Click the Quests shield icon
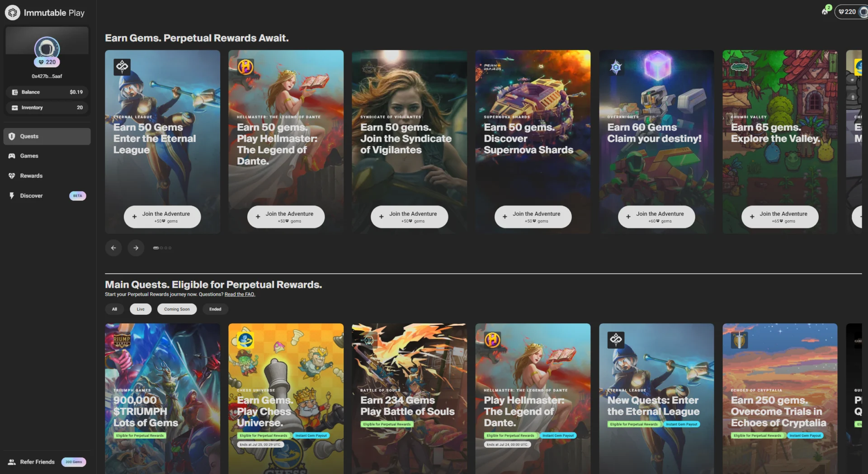This screenshot has height=474, width=868. coord(12,136)
